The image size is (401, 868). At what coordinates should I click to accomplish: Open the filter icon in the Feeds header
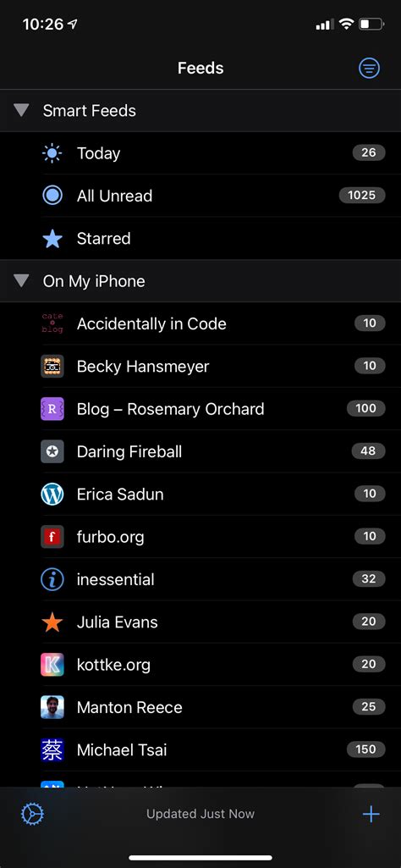pyautogui.click(x=369, y=68)
